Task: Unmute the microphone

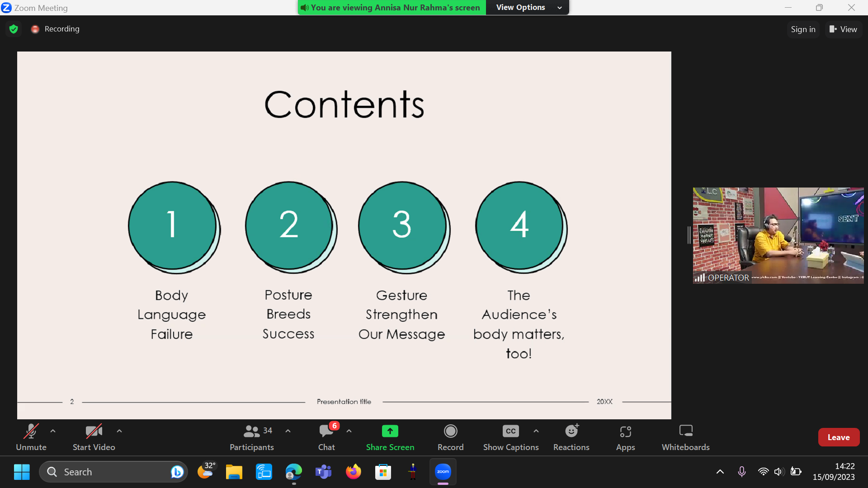Action: click(x=31, y=437)
